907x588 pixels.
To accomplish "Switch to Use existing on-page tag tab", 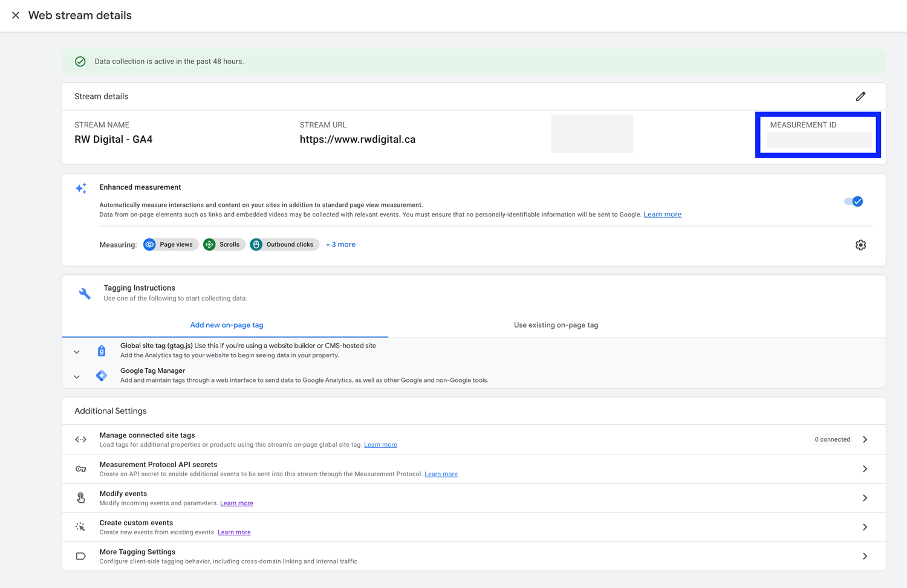I will tap(556, 325).
